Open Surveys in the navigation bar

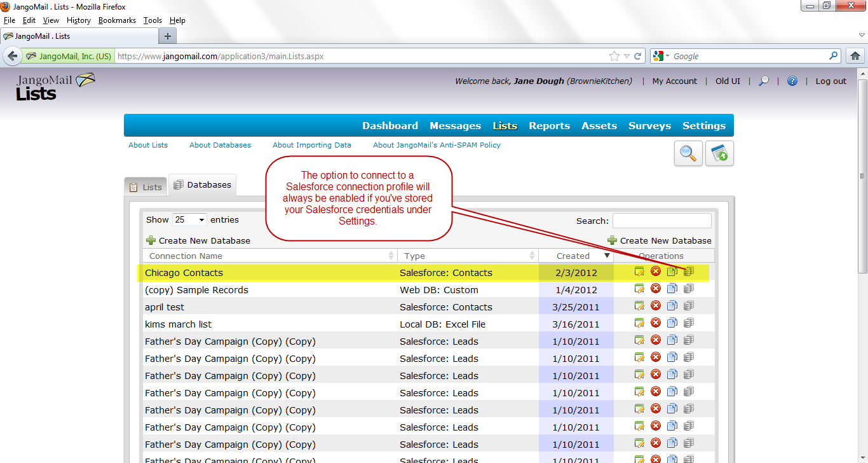click(x=649, y=126)
